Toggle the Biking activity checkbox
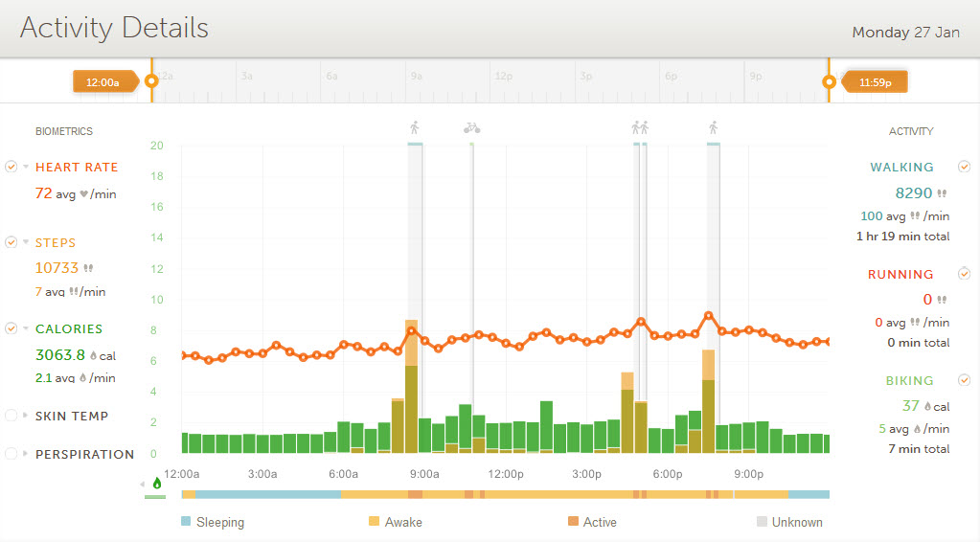The height and width of the screenshot is (542, 980). tap(964, 380)
